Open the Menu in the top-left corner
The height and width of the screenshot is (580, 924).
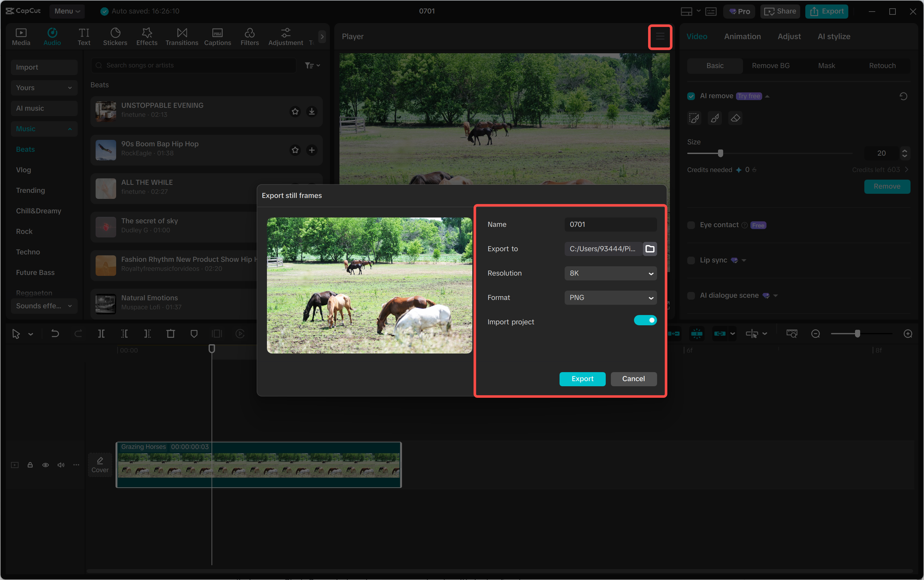pyautogui.click(x=67, y=11)
